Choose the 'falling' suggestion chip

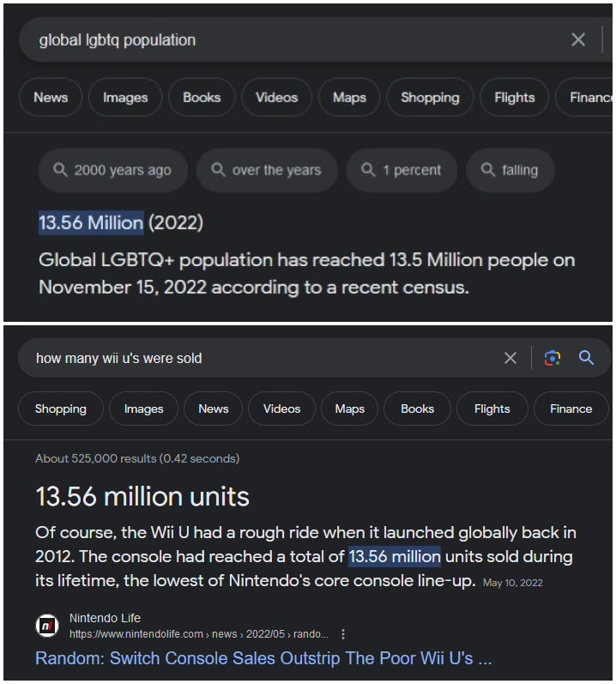(510, 170)
